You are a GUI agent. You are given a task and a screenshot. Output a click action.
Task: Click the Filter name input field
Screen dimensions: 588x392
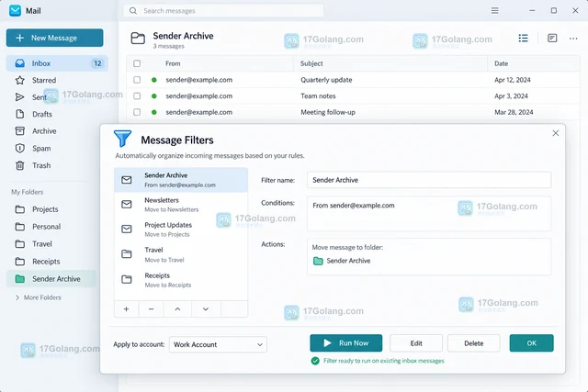point(429,180)
